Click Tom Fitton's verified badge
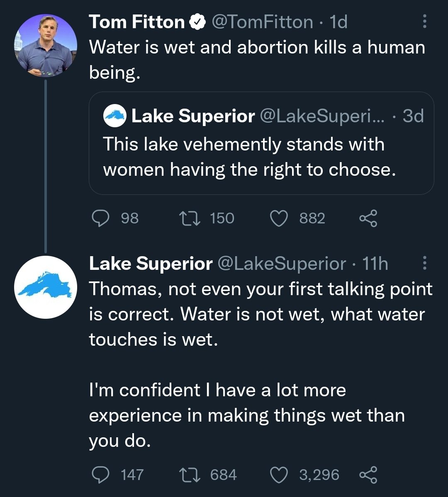448x497 pixels. pyautogui.click(x=197, y=22)
